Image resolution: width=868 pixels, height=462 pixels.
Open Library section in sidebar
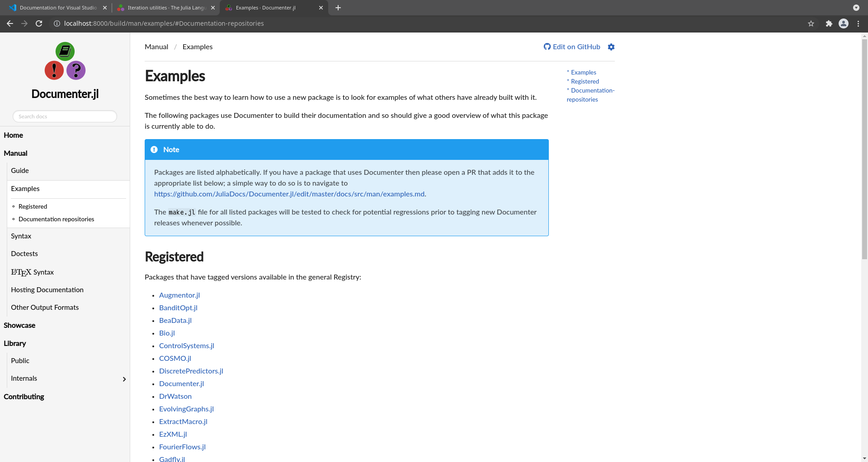pyautogui.click(x=14, y=343)
